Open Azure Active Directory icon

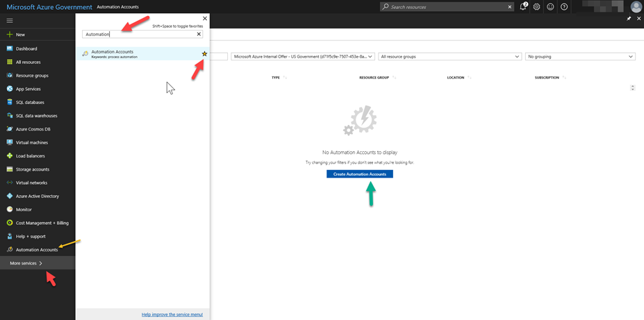coord(10,196)
